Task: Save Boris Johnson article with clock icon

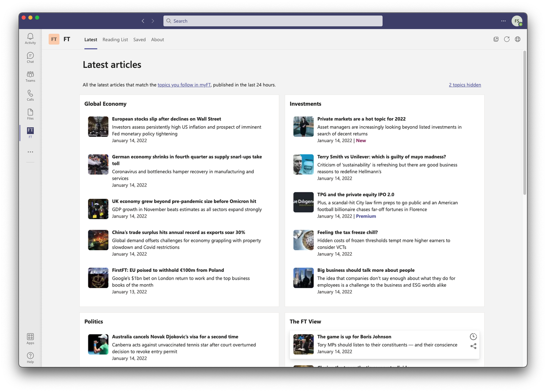Action: tap(473, 337)
